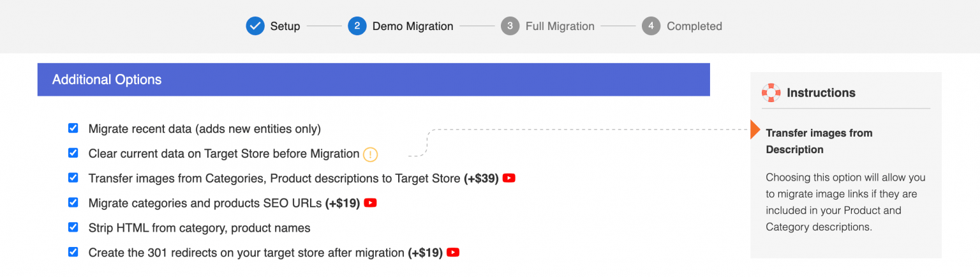
Task: Click the Completed step number icon
Action: click(x=651, y=26)
